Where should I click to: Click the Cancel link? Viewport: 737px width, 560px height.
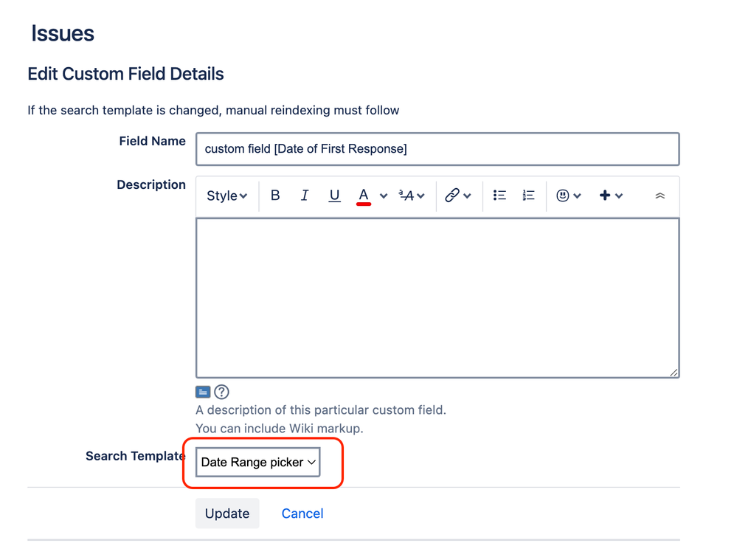(302, 514)
